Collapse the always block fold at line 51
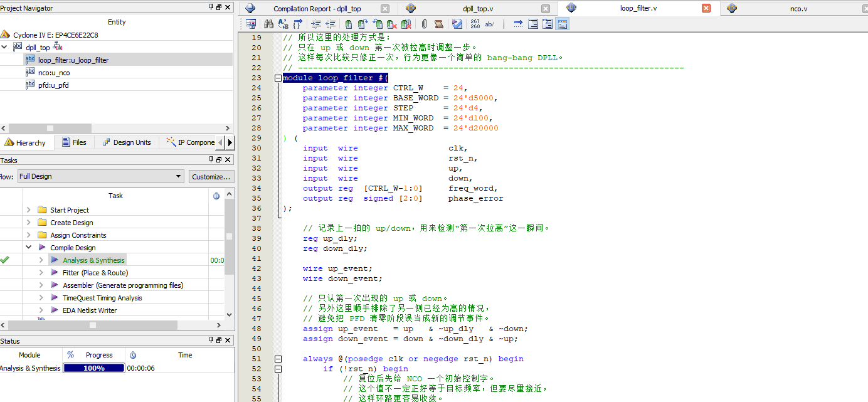The width and height of the screenshot is (868, 402). [x=278, y=359]
